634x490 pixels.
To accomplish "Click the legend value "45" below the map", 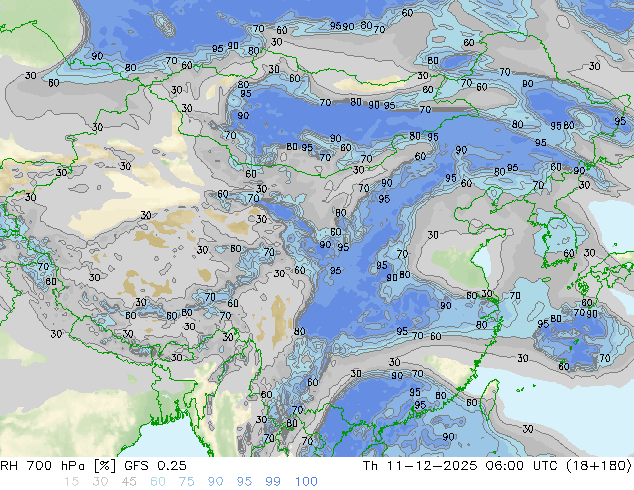I will point(129,482).
